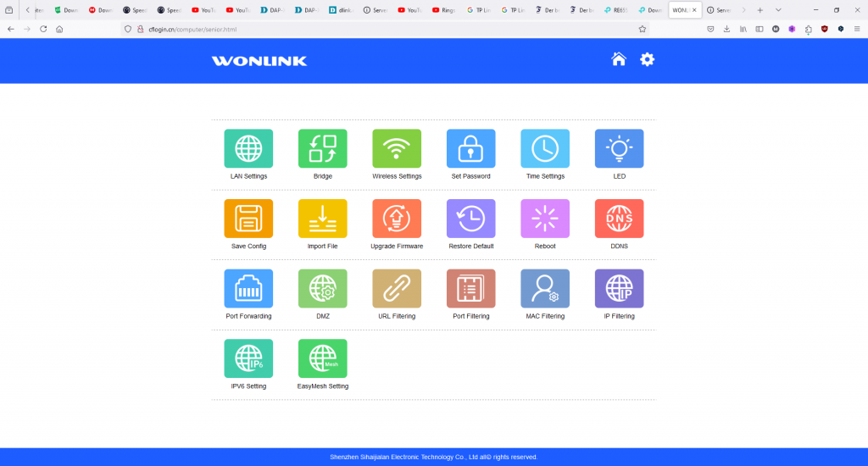Click the address bar URL field

[x=387, y=29]
